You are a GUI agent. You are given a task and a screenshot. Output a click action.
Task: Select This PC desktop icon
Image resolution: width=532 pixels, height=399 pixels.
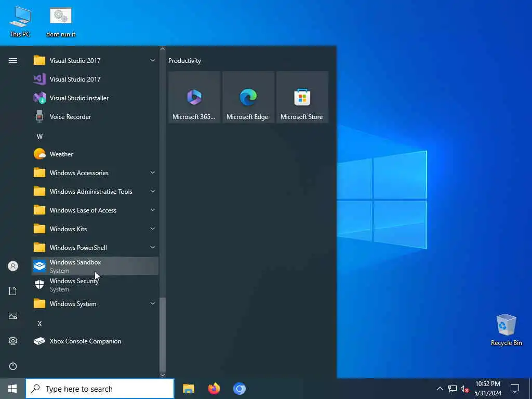click(x=20, y=21)
